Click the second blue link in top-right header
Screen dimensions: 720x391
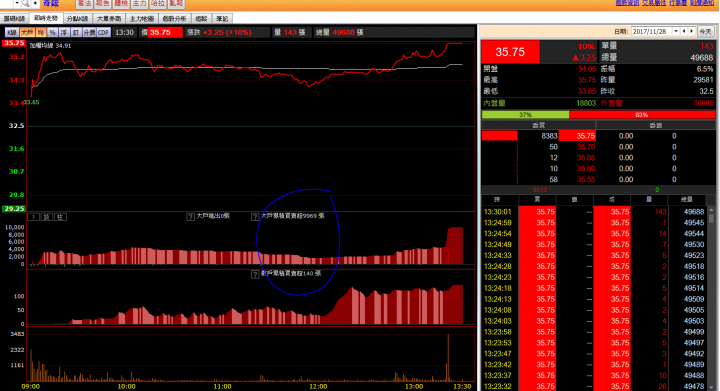pyautogui.click(x=653, y=3)
